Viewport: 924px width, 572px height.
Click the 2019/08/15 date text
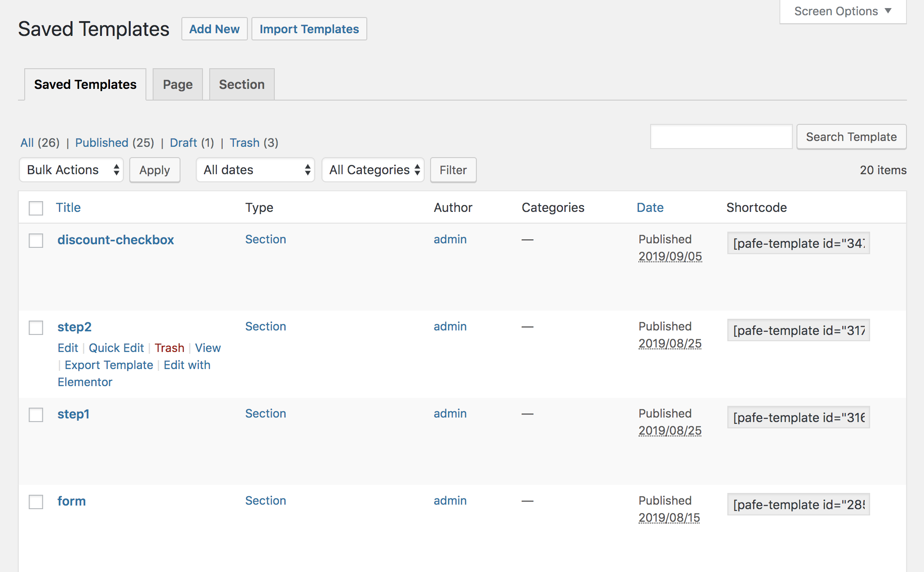(x=669, y=518)
